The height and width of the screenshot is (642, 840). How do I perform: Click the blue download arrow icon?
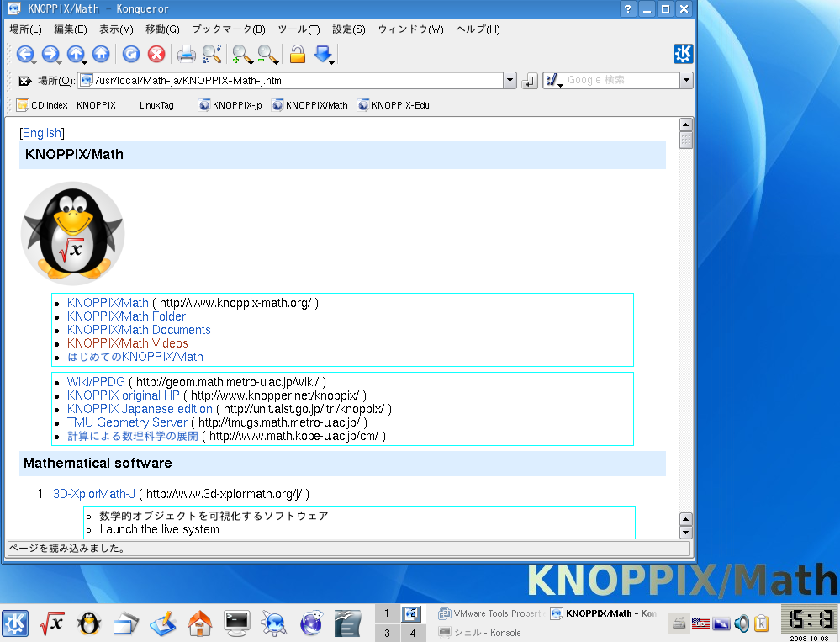point(323,54)
